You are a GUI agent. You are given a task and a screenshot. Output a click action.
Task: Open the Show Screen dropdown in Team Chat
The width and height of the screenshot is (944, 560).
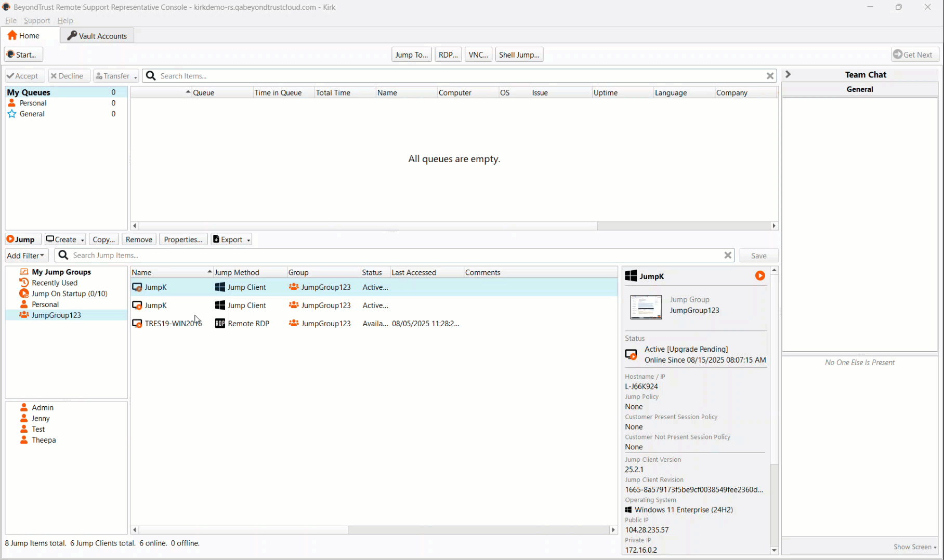tap(914, 546)
